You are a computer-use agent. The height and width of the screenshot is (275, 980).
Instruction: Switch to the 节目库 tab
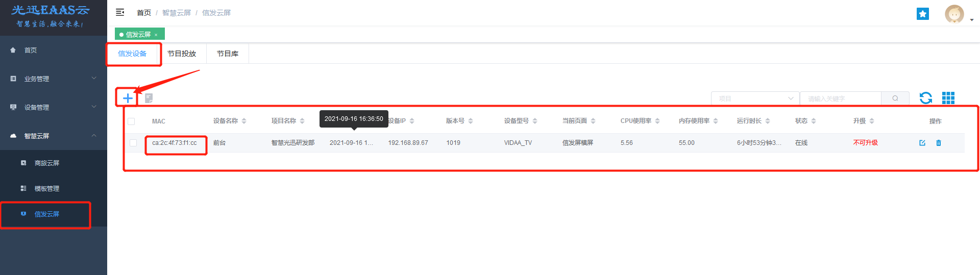click(x=228, y=54)
